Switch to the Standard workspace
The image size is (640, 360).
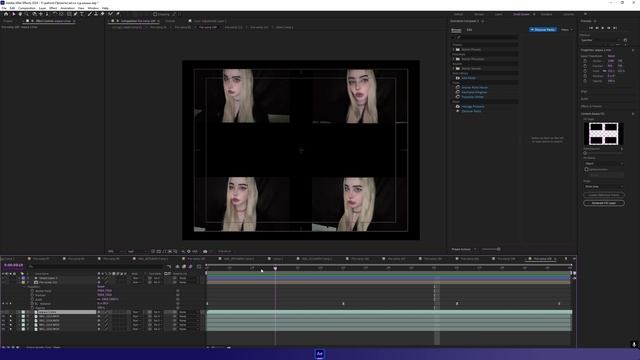[547, 14]
